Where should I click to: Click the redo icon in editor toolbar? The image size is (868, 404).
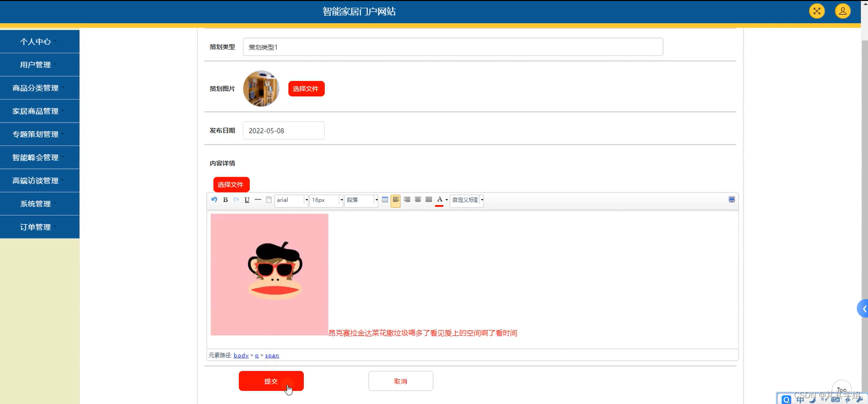click(236, 200)
